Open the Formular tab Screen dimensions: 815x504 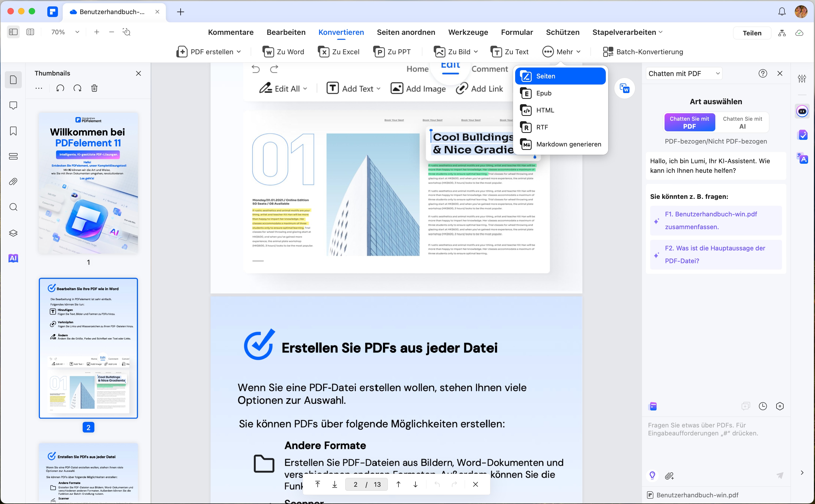pyautogui.click(x=517, y=32)
